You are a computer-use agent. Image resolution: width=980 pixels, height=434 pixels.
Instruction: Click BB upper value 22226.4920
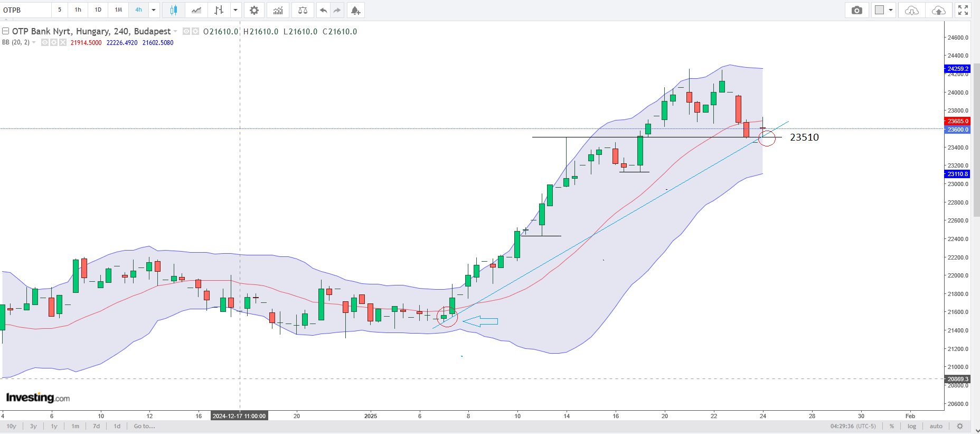(122, 43)
